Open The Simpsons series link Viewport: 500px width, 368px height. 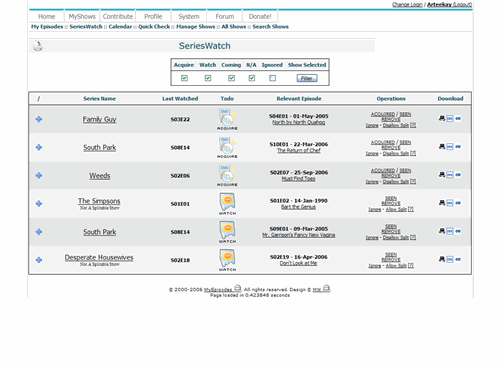pos(99,201)
